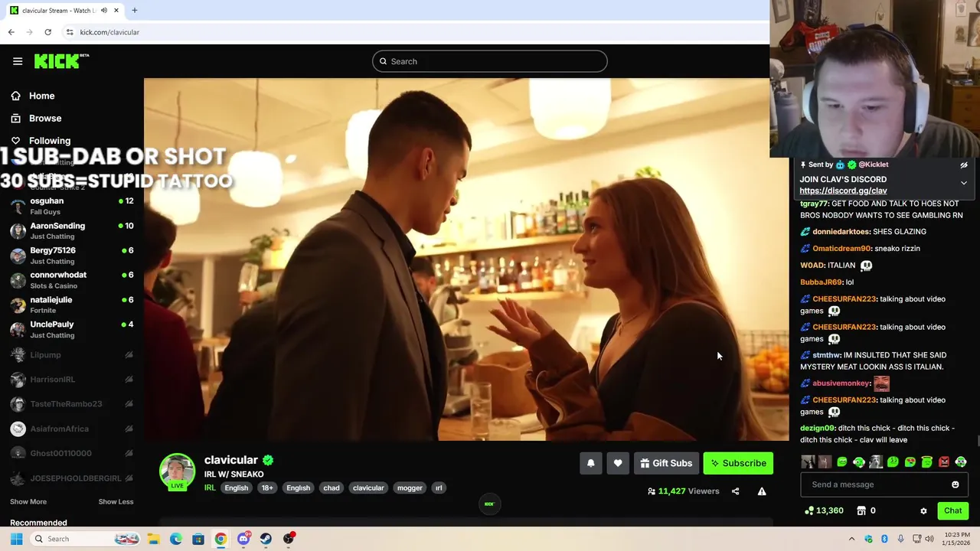Open nataliejulie's channel in the sidebar
The width and height of the screenshot is (980, 551).
[72, 305]
